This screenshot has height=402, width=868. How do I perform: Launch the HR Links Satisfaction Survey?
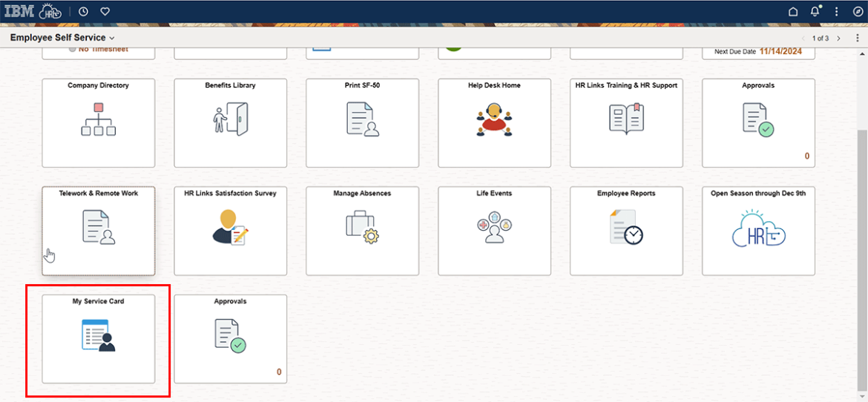tap(230, 230)
